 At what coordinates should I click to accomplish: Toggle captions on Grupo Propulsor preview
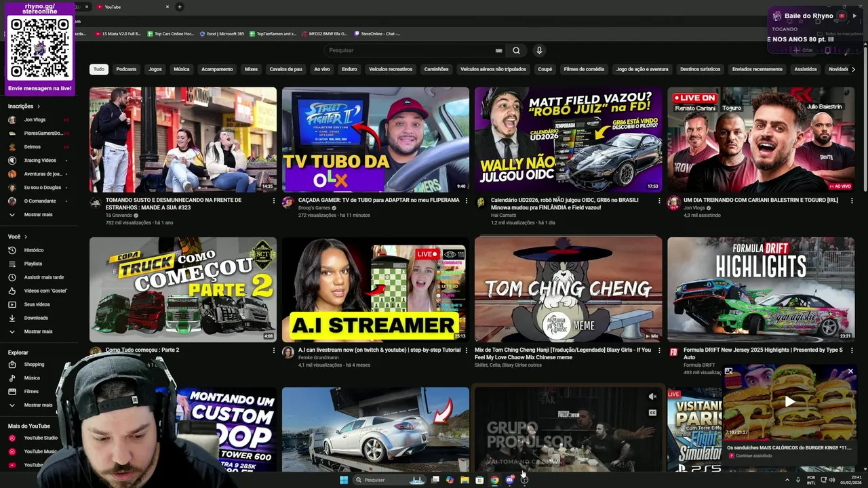[652, 413]
